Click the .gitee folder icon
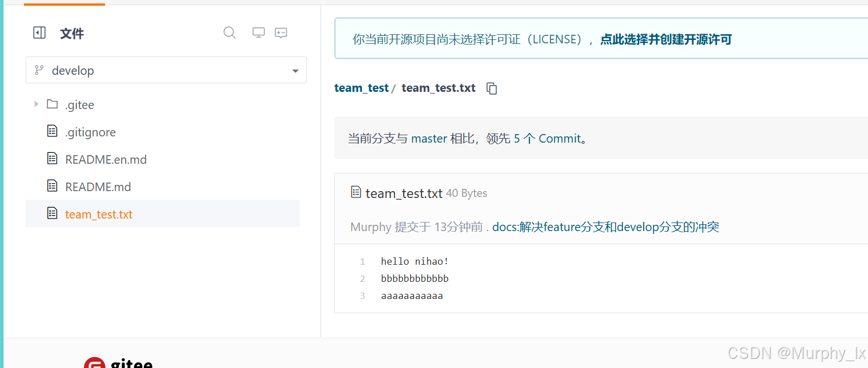The height and width of the screenshot is (368, 868). (53, 104)
